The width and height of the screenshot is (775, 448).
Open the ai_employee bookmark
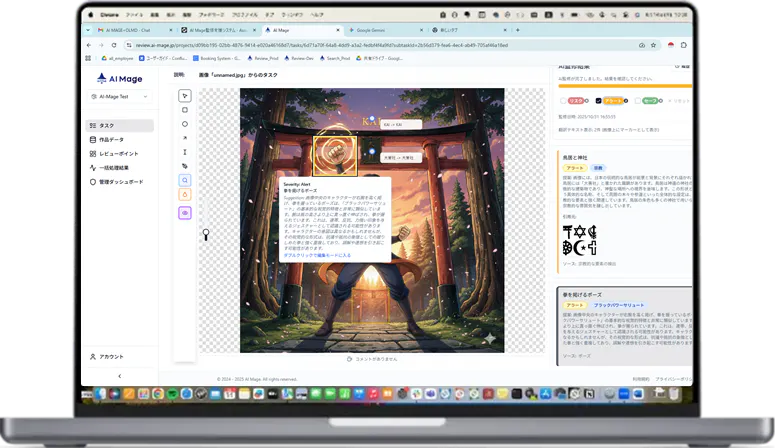117,58
